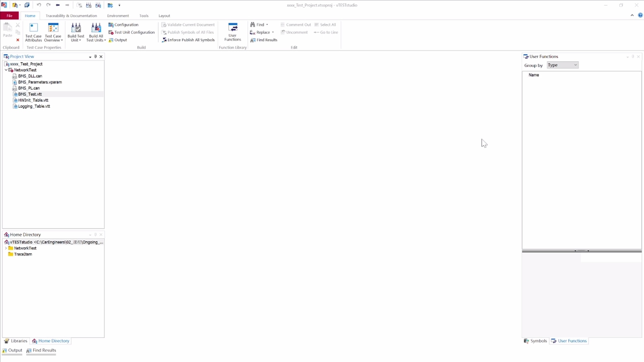Click the Save All icon
Viewport: 644px width, 362px height.
tap(27, 5)
